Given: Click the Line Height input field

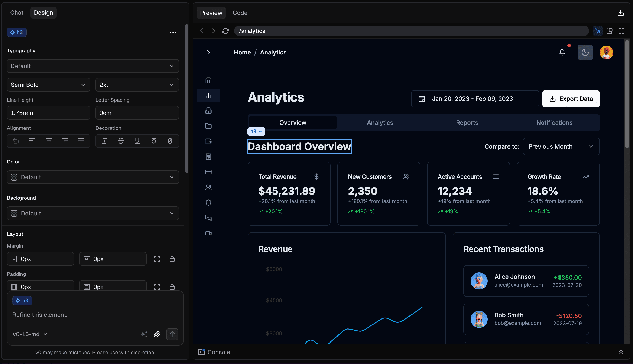Looking at the screenshot, I should [x=48, y=113].
